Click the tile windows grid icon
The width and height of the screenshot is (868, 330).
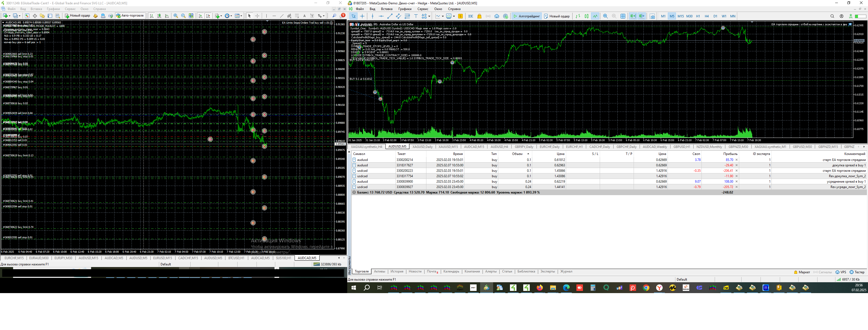tap(623, 16)
